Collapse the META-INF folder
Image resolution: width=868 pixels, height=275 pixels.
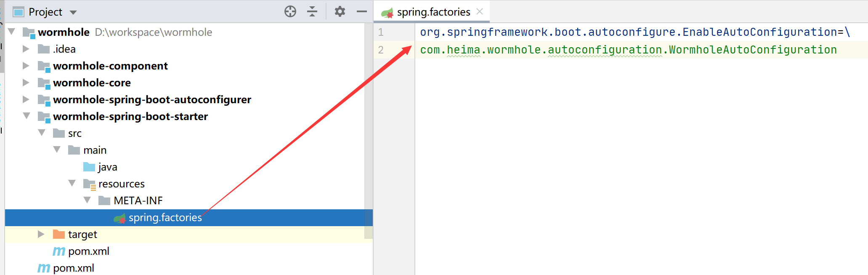click(x=87, y=200)
